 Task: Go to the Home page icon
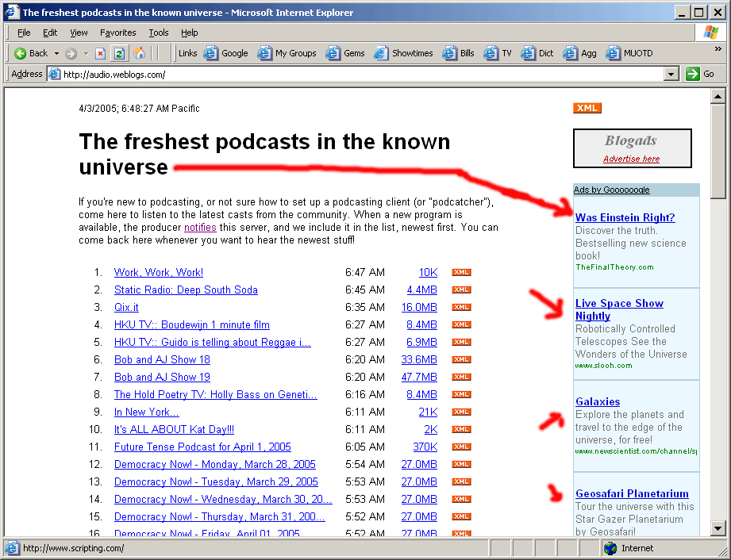point(139,53)
